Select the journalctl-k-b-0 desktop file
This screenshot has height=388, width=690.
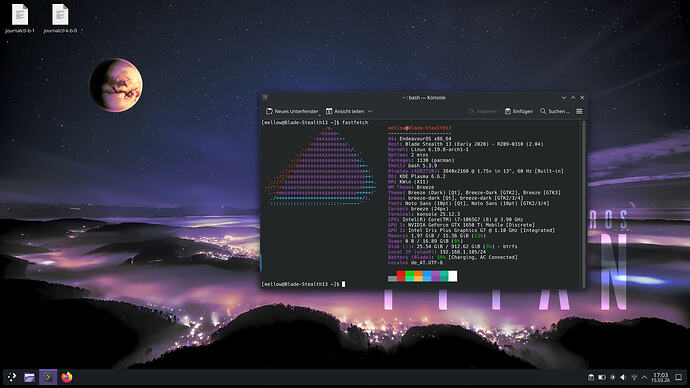[60, 18]
